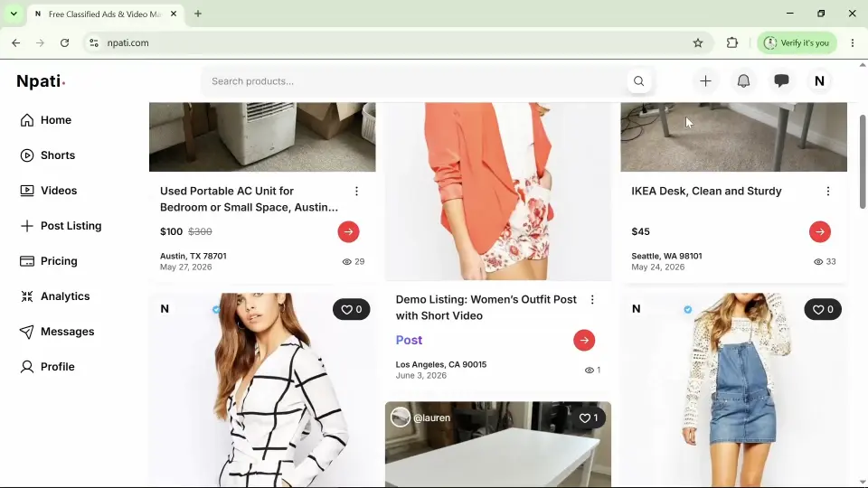Open options menu for IKEA Desk listing

tap(828, 192)
